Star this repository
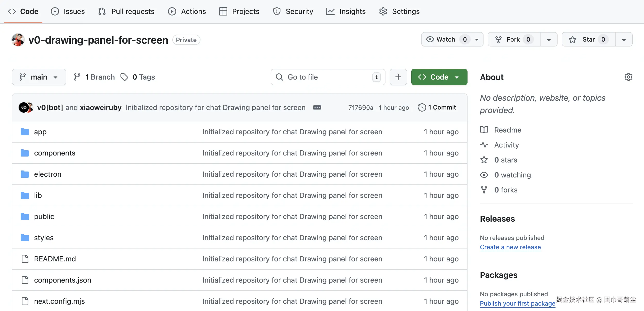This screenshot has width=644, height=311. coord(588,40)
